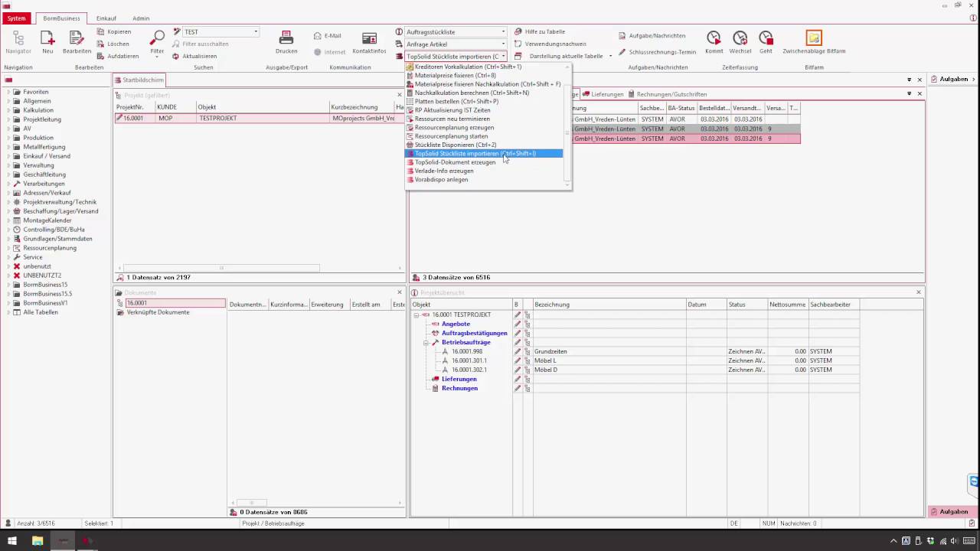Select order 16.0001.301.1
The image size is (980, 551).
469,361
